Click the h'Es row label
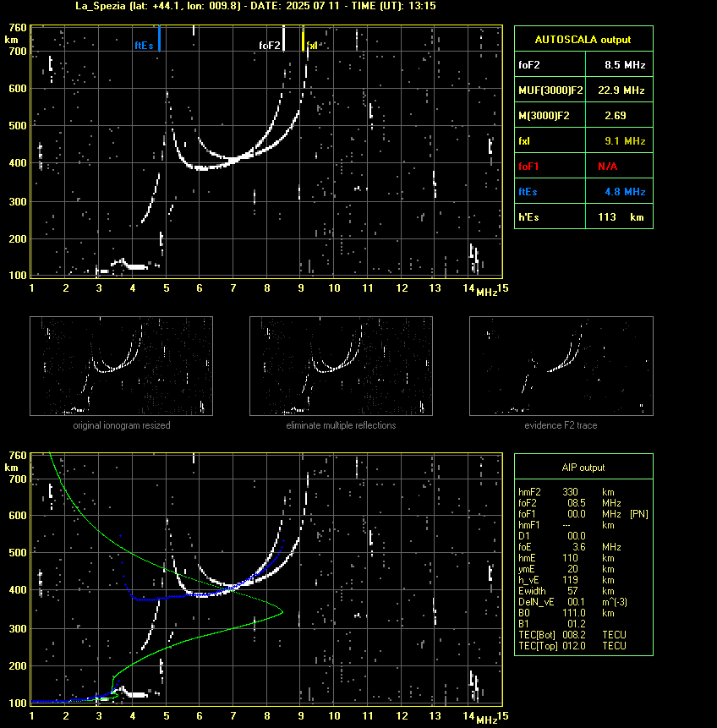 tap(528, 216)
